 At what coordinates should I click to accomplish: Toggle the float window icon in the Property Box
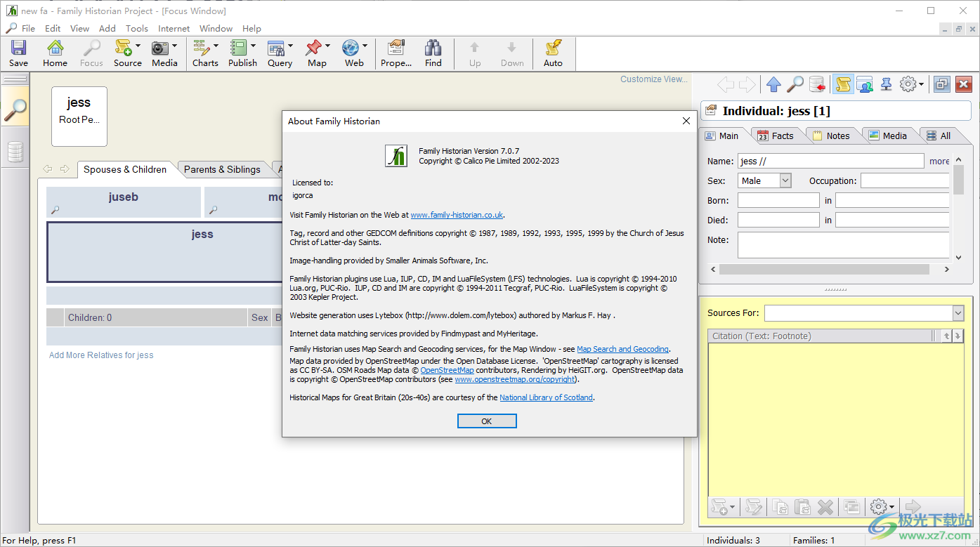point(942,85)
